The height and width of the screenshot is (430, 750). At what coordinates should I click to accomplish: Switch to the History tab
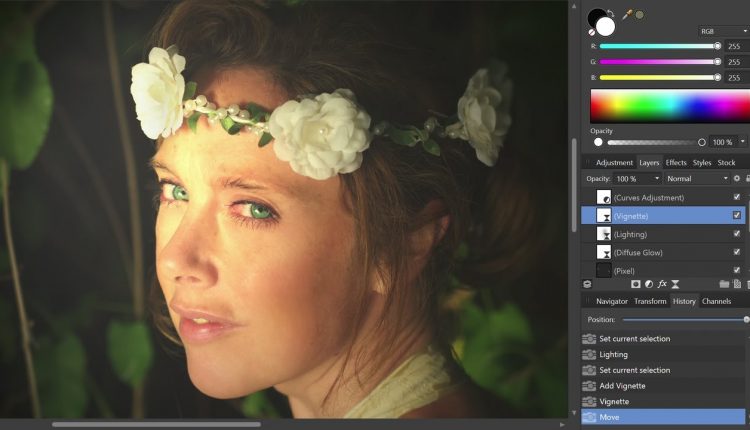684,301
